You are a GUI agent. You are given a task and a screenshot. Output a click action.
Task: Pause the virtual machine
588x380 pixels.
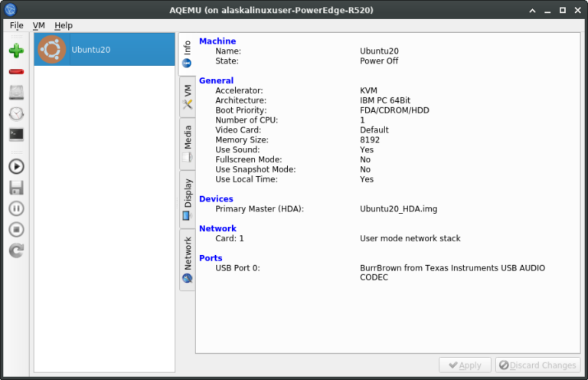16,208
